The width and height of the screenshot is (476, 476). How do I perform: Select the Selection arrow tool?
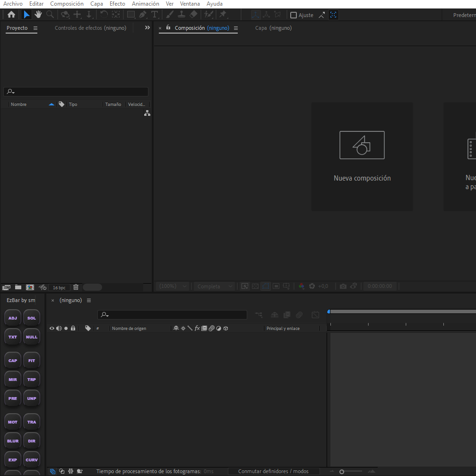26,15
